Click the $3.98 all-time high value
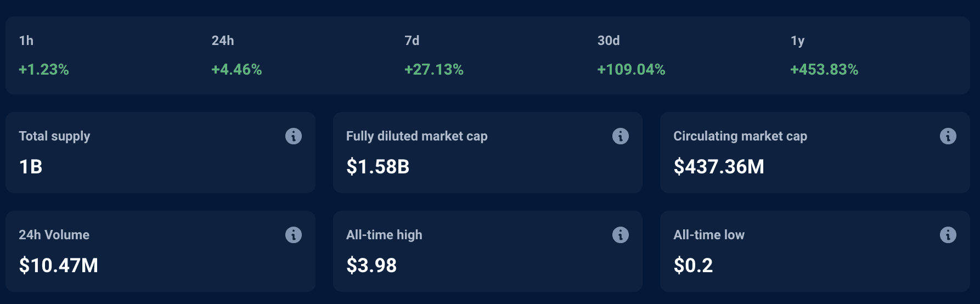The width and height of the screenshot is (980, 304). [x=371, y=266]
